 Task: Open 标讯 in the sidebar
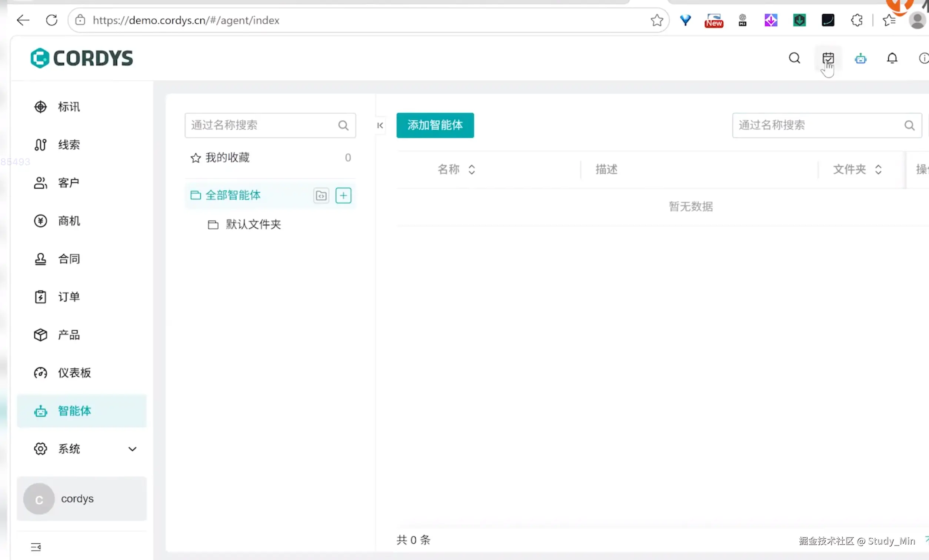[x=81, y=107]
